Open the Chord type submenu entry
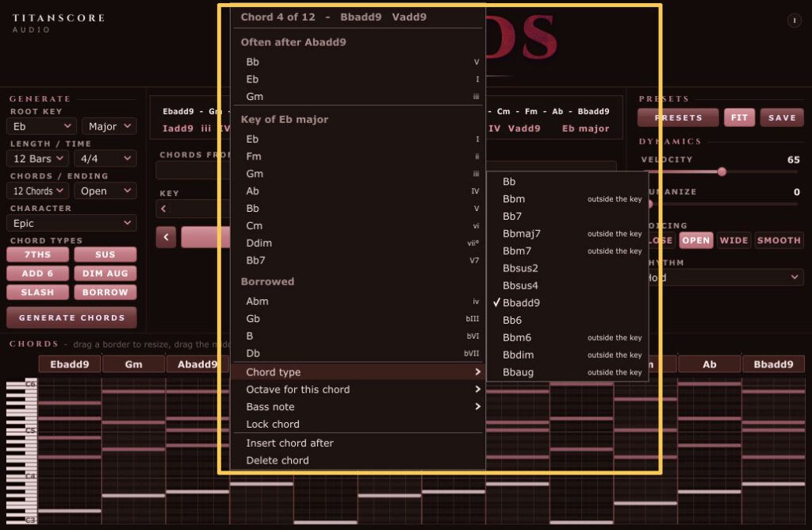 [x=358, y=372]
